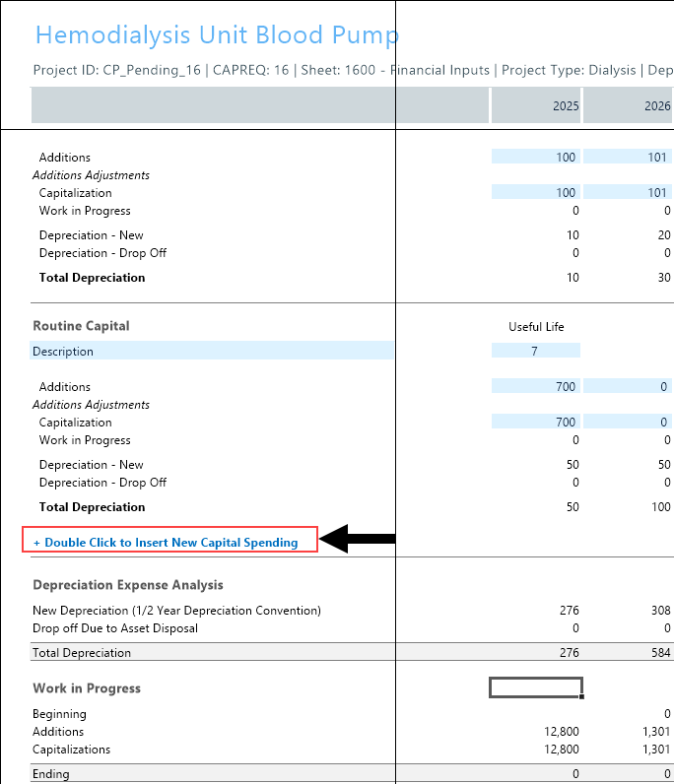
Task: Click the Hemodialysis Unit Blood Pump title
Action: 217,35
